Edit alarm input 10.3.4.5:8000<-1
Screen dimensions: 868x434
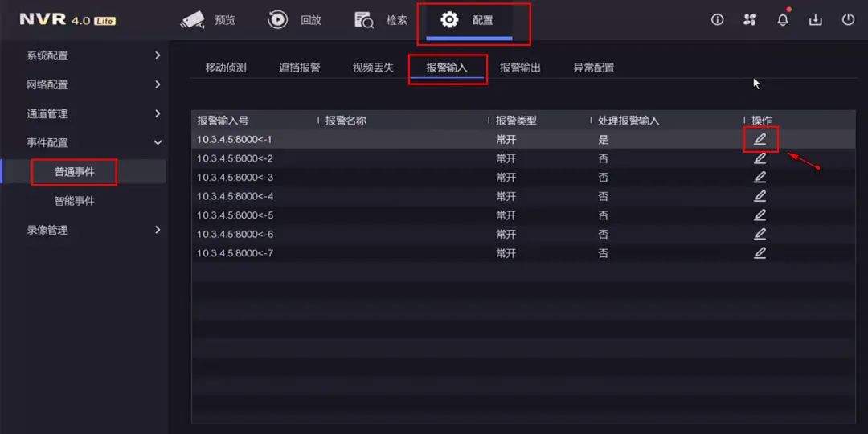760,139
